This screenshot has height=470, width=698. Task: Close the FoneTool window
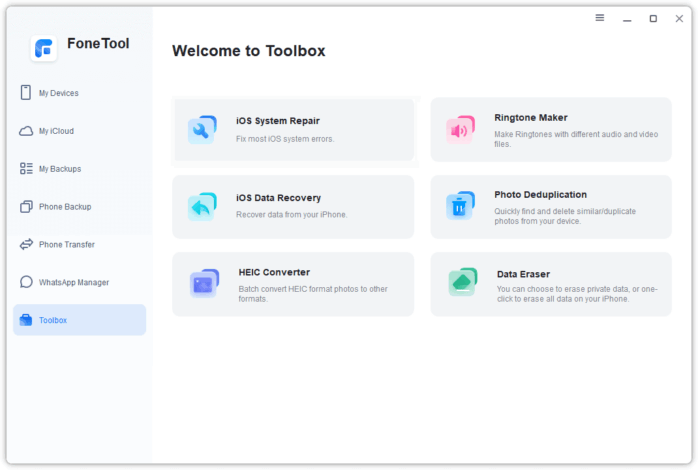(x=679, y=18)
